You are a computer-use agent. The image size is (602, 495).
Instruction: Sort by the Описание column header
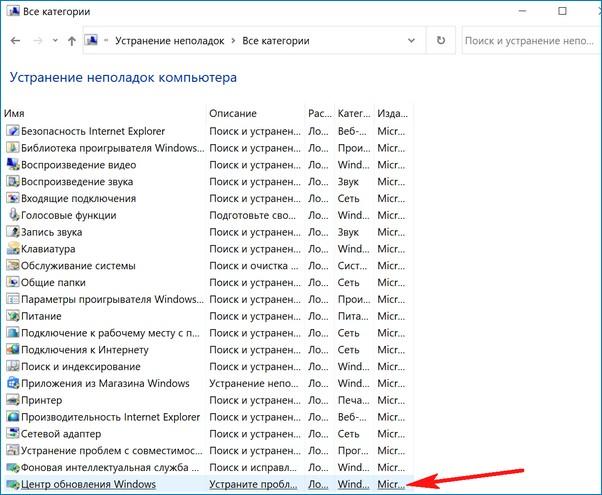pos(233,113)
